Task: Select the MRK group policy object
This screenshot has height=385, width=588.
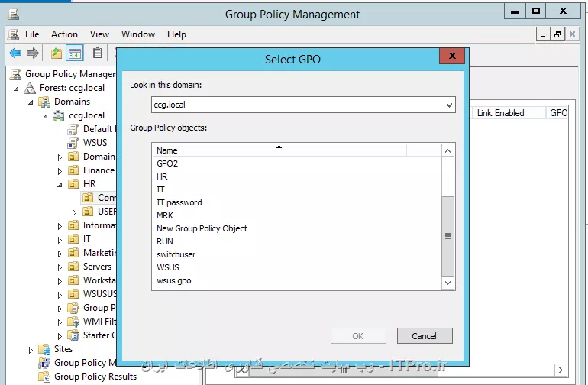Action: pyautogui.click(x=165, y=215)
